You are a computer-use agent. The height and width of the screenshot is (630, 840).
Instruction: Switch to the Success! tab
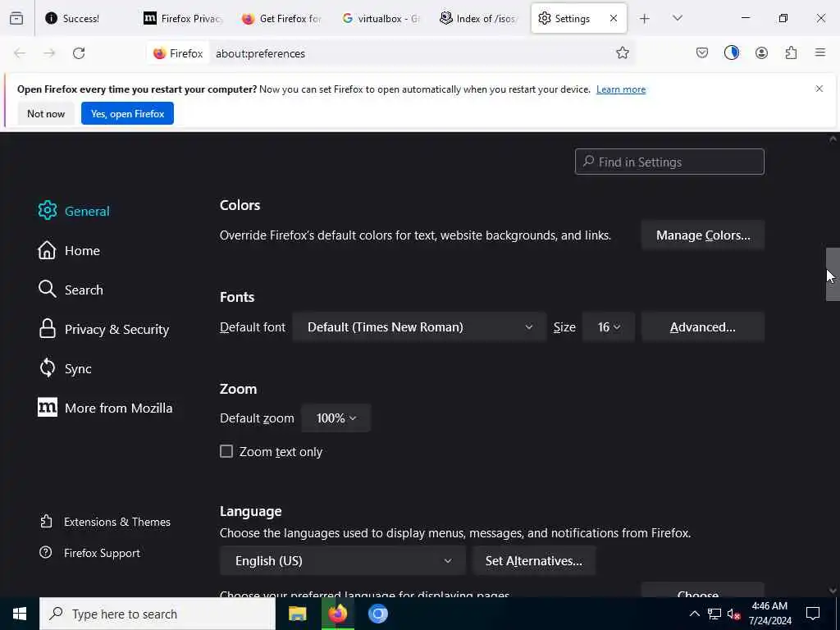pos(80,19)
